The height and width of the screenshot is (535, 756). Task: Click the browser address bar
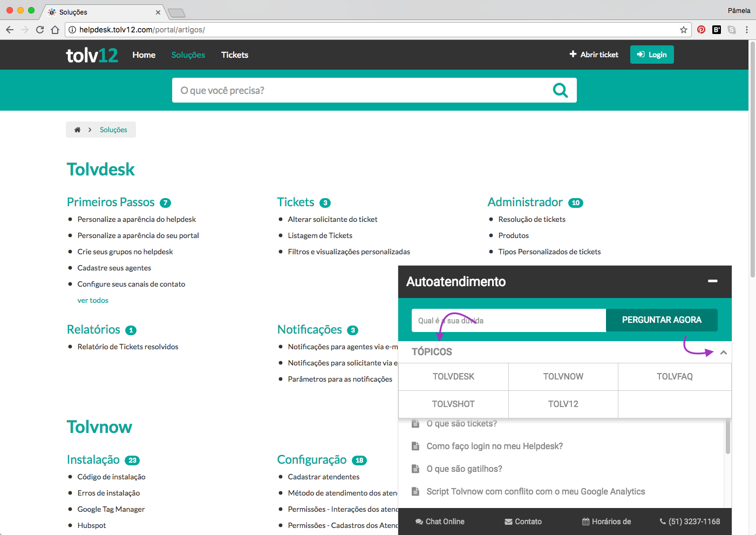tap(378, 30)
